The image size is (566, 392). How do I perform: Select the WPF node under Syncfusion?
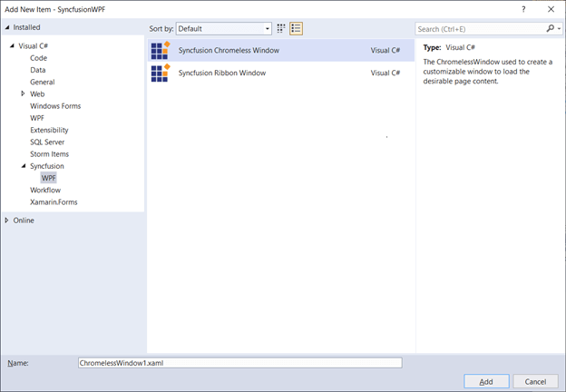[49, 178]
